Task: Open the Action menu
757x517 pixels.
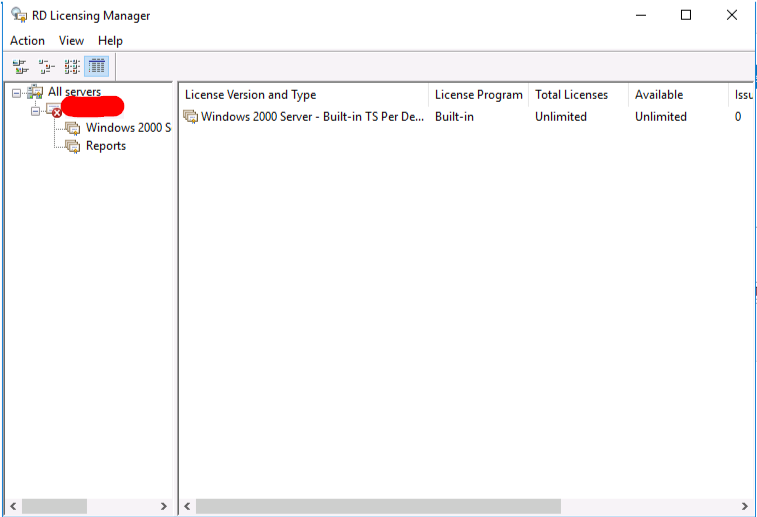Action: point(28,41)
